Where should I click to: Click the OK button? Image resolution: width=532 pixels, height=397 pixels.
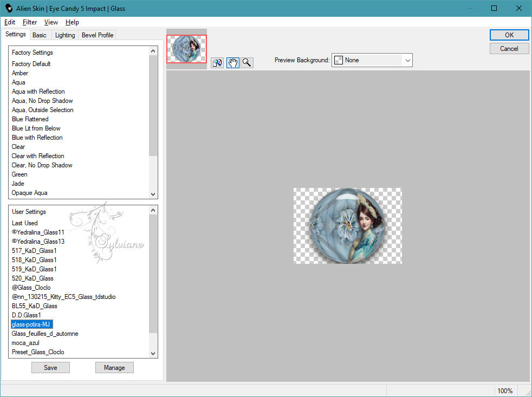point(509,35)
